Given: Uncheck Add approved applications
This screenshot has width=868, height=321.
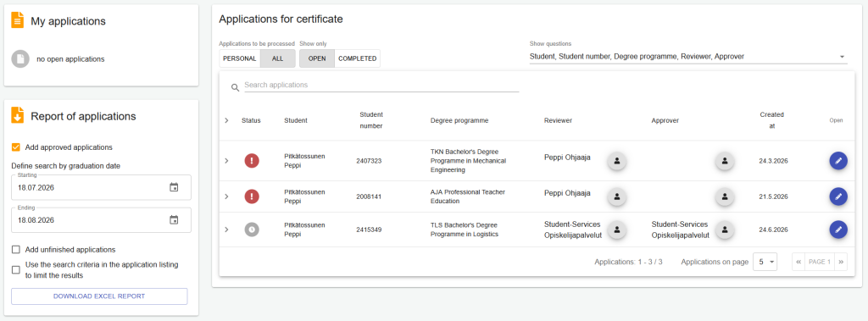Looking at the screenshot, I should (x=16, y=147).
